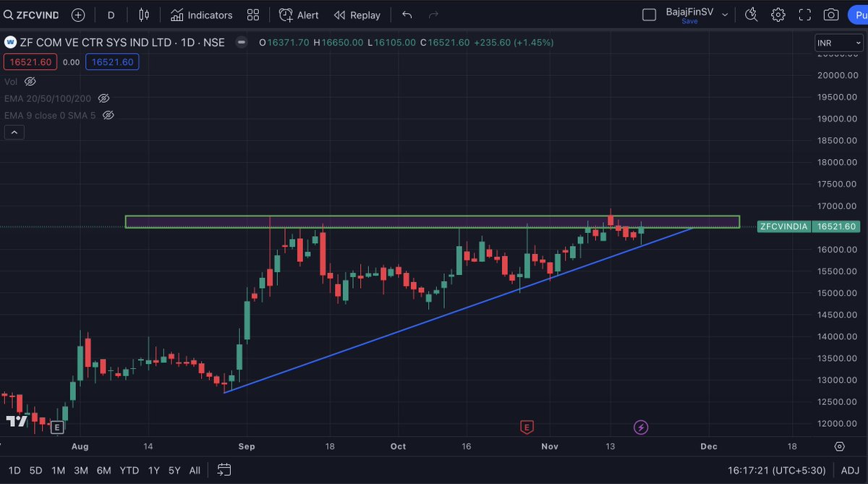Click the O16371.70 open value
The image size is (868, 484).
(x=284, y=43)
